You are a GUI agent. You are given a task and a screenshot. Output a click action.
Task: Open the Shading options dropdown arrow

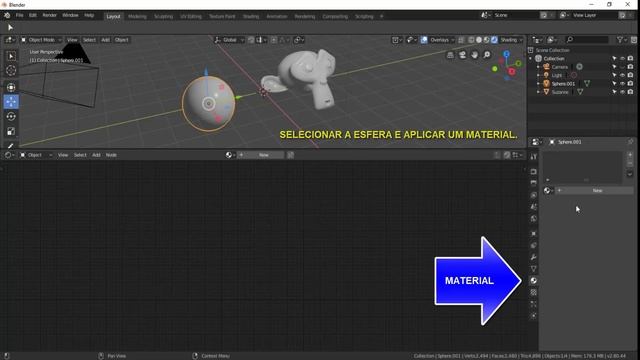pos(521,40)
